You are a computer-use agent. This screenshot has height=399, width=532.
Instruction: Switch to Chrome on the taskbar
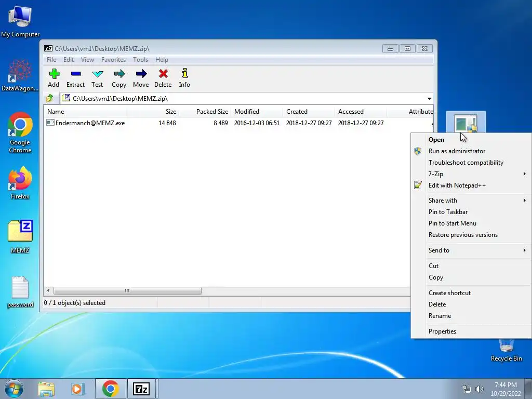coord(110,389)
